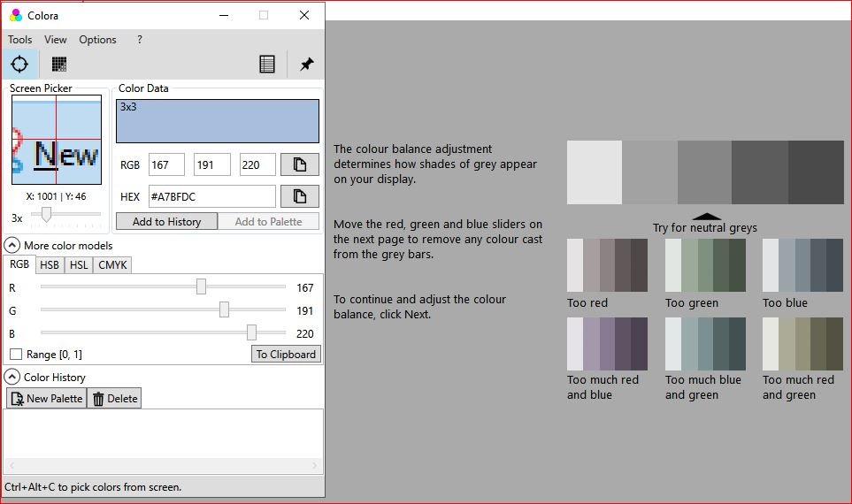Pin the Colora window on top
The height and width of the screenshot is (504, 852).
point(306,64)
